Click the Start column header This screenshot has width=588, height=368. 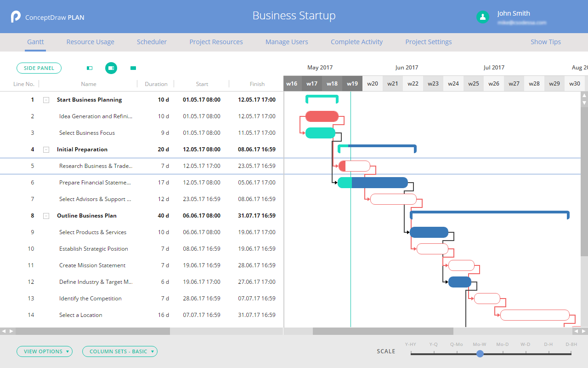click(202, 84)
